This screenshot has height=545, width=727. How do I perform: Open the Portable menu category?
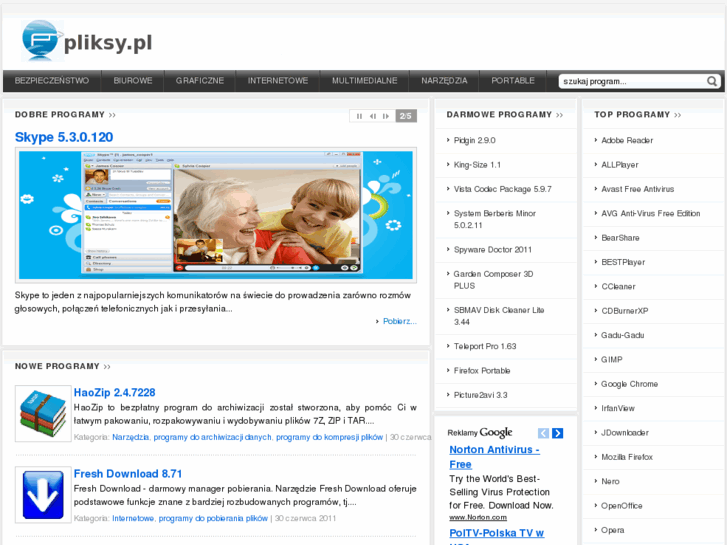pyautogui.click(x=513, y=81)
